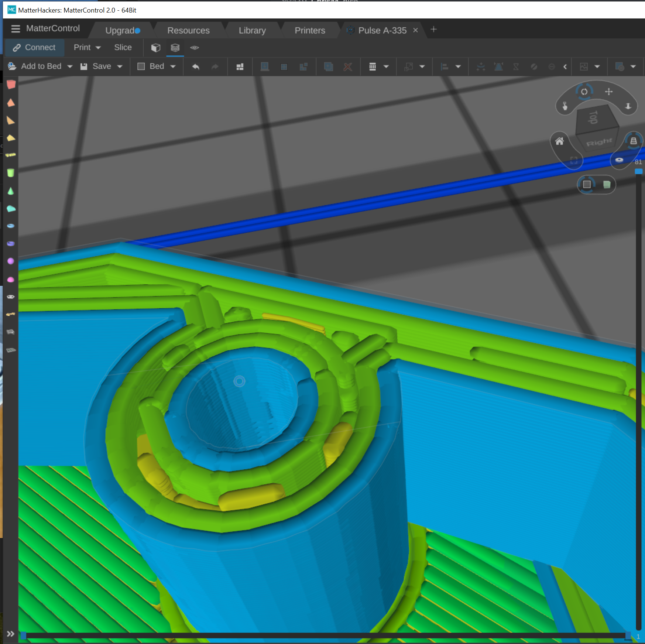Viewport: 645px width, 644px height.
Task: Add the orange pyramid primitive
Action: click(11, 102)
